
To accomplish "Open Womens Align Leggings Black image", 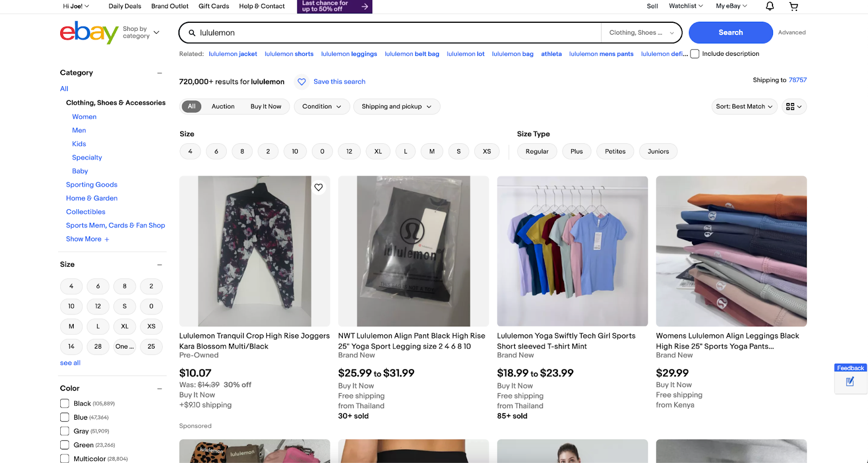I will pos(731,251).
